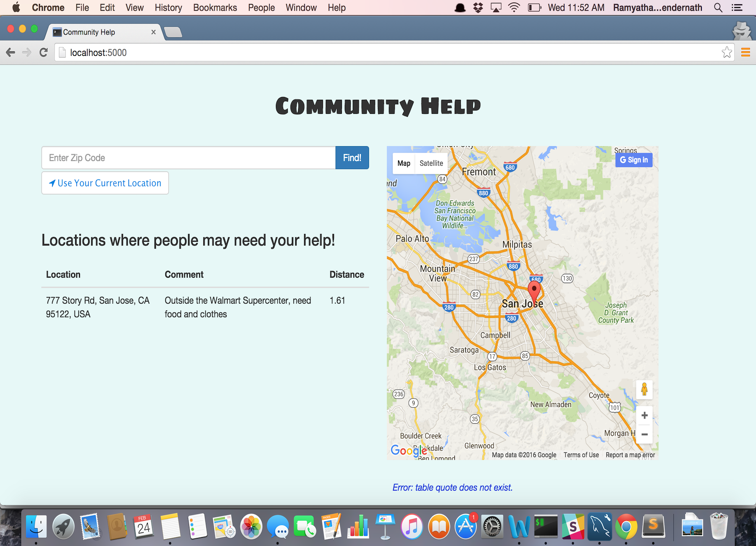
Task: Open the Window menu
Action: [x=301, y=8]
